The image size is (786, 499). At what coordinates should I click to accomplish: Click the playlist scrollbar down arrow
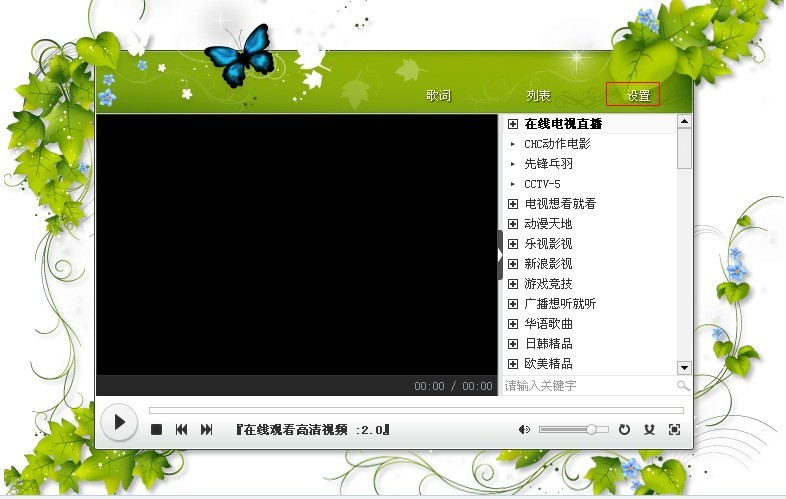point(684,368)
